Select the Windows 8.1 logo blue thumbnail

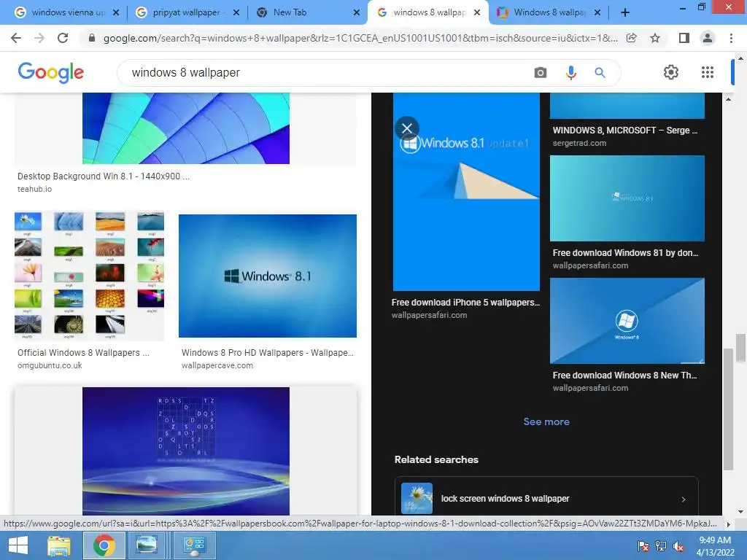(267, 276)
